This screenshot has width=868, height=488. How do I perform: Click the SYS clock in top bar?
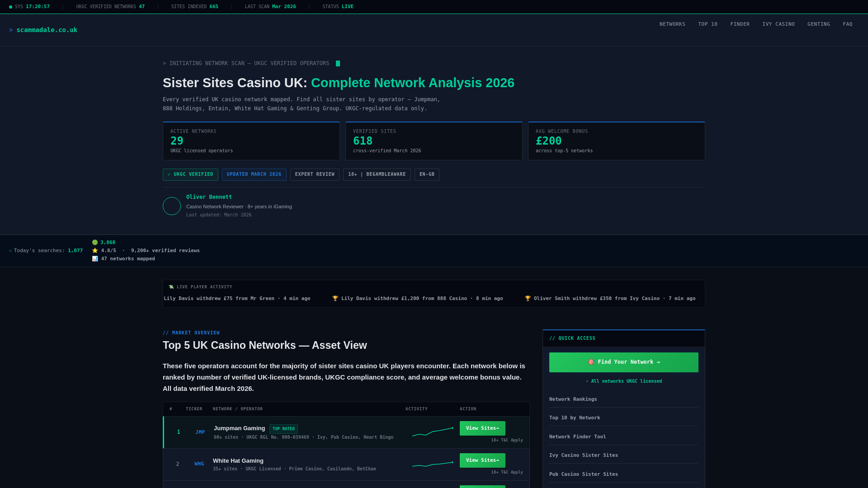(x=30, y=7)
